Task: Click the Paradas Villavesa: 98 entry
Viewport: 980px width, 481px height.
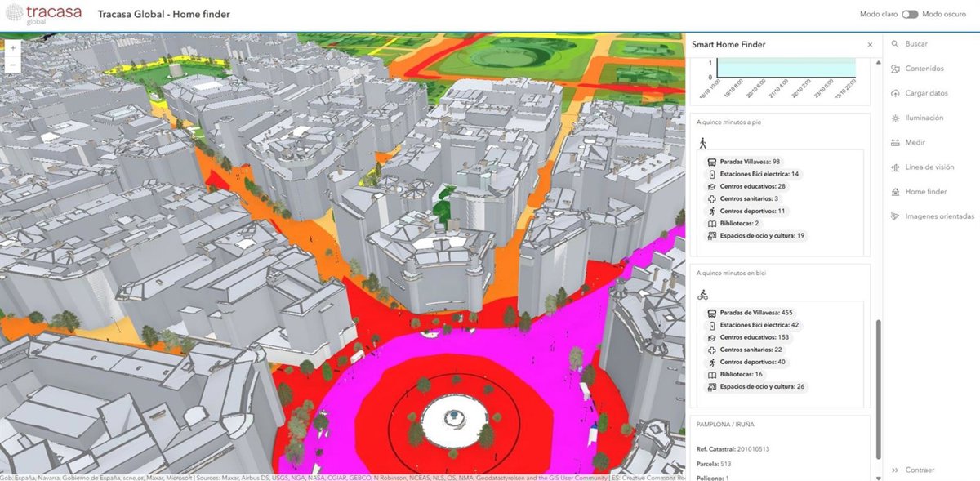Action: pyautogui.click(x=750, y=162)
